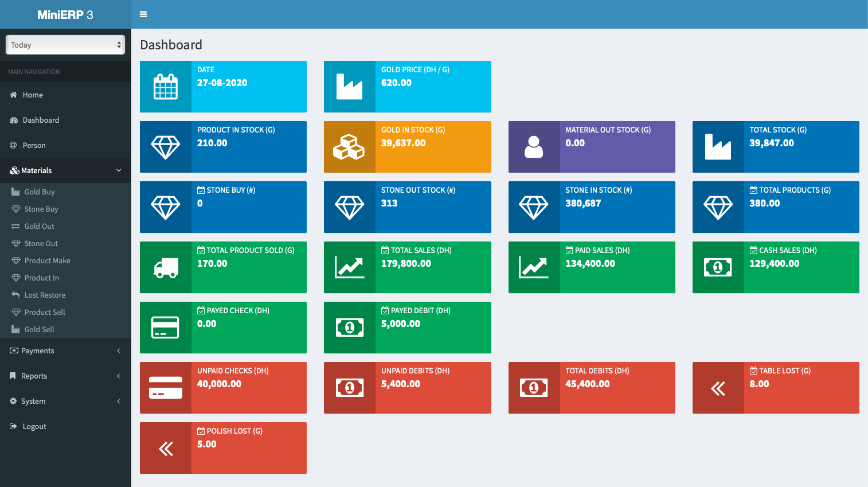Click the credit card icon on Unpaid Checks

point(166,388)
